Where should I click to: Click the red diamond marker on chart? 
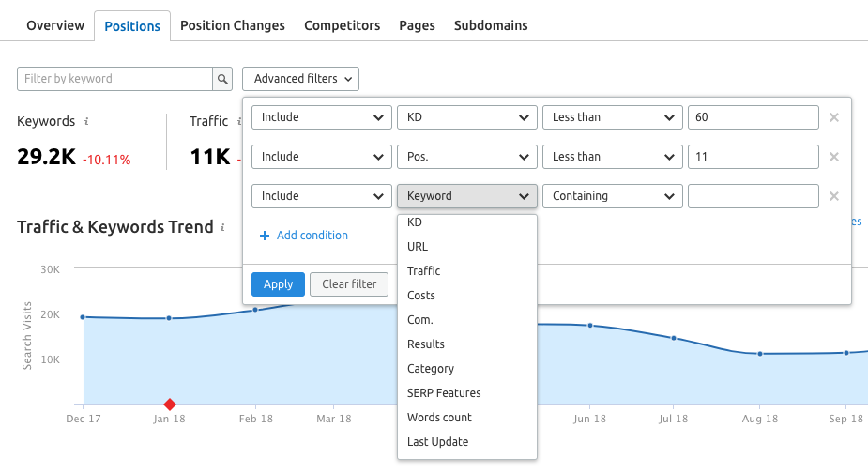pyautogui.click(x=170, y=405)
